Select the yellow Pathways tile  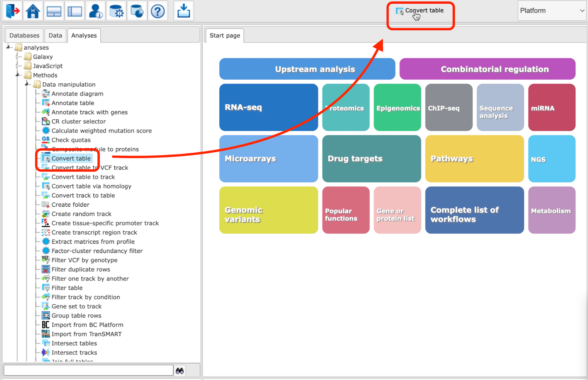(474, 159)
